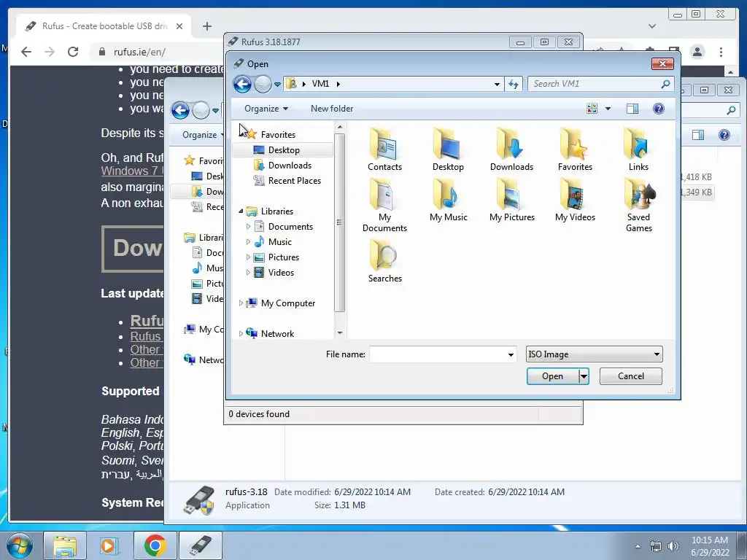747x560 pixels.
Task: Open Chrome three-dot menu
Action: pos(721,52)
